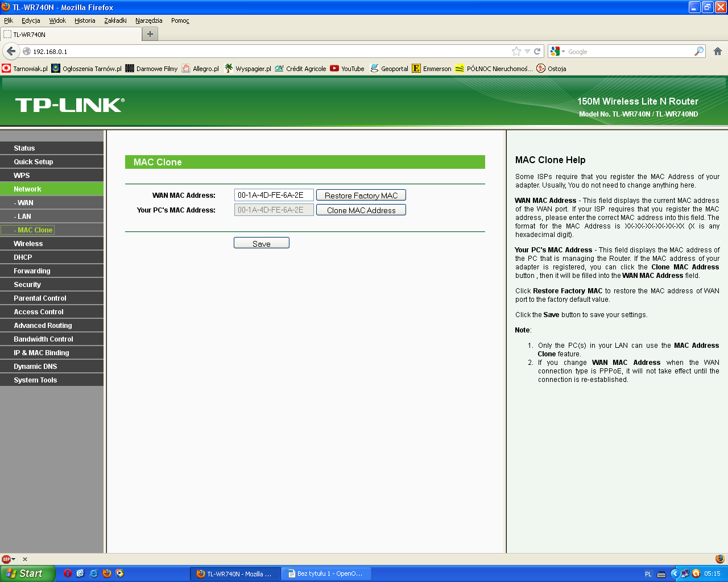Click the browser Back arrow button
This screenshot has height=582, width=728.
(x=11, y=51)
